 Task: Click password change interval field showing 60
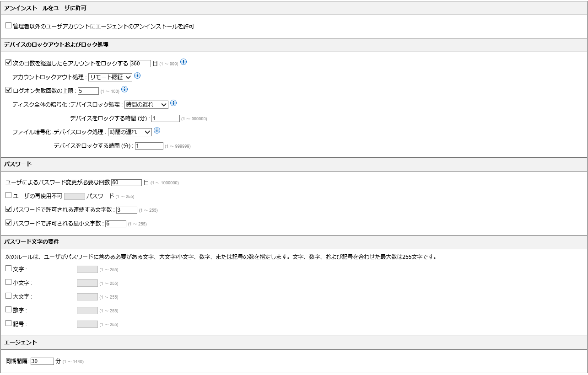pyautogui.click(x=126, y=182)
